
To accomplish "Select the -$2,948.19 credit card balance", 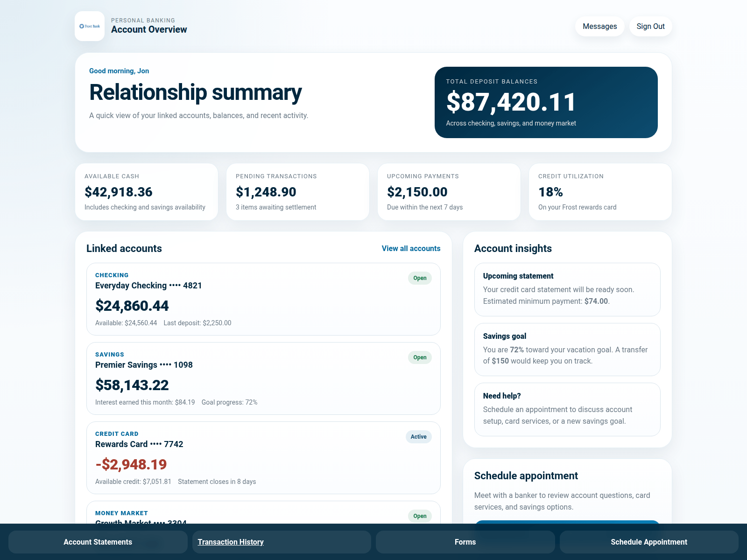I will pyautogui.click(x=131, y=464).
